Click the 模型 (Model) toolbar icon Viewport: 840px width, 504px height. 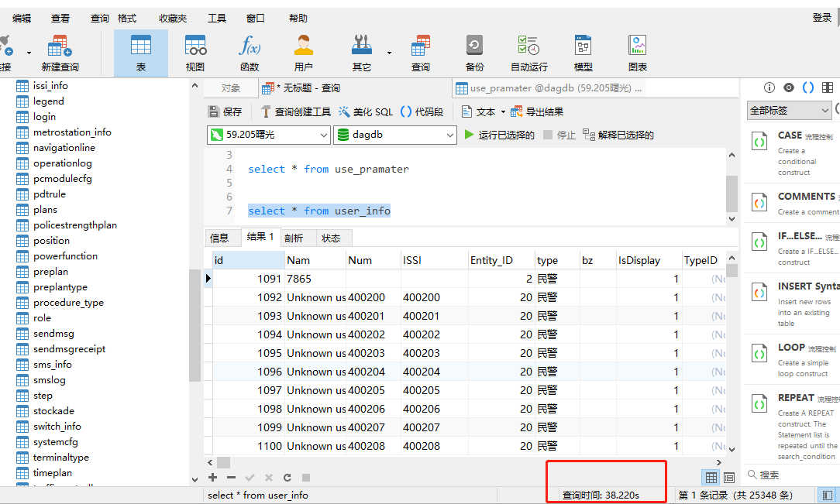coord(583,53)
